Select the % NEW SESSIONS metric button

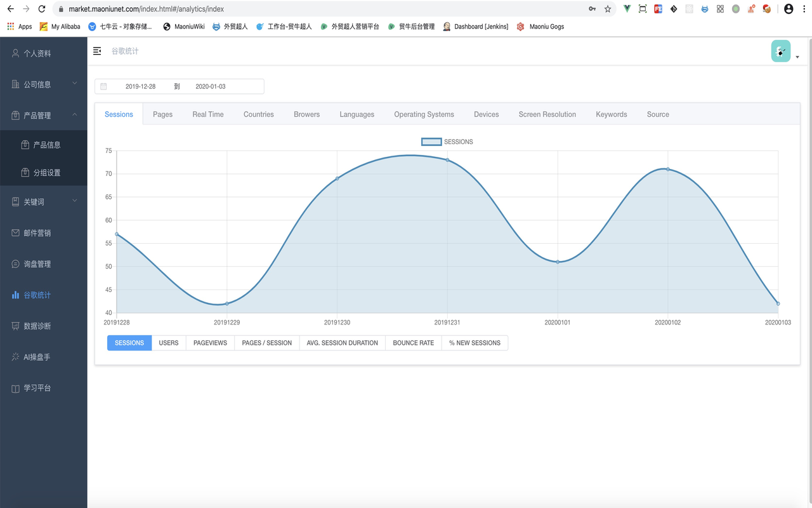[x=475, y=343]
